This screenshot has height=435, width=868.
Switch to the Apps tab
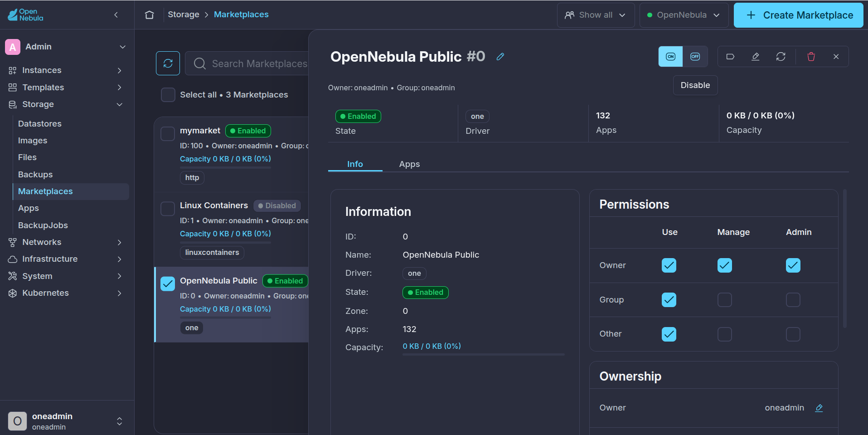coord(409,164)
